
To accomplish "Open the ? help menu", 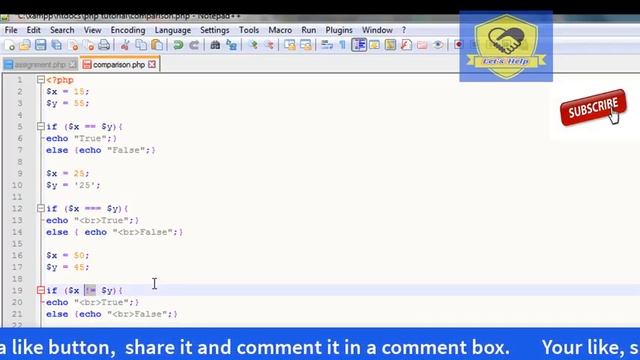I will [404, 30].
